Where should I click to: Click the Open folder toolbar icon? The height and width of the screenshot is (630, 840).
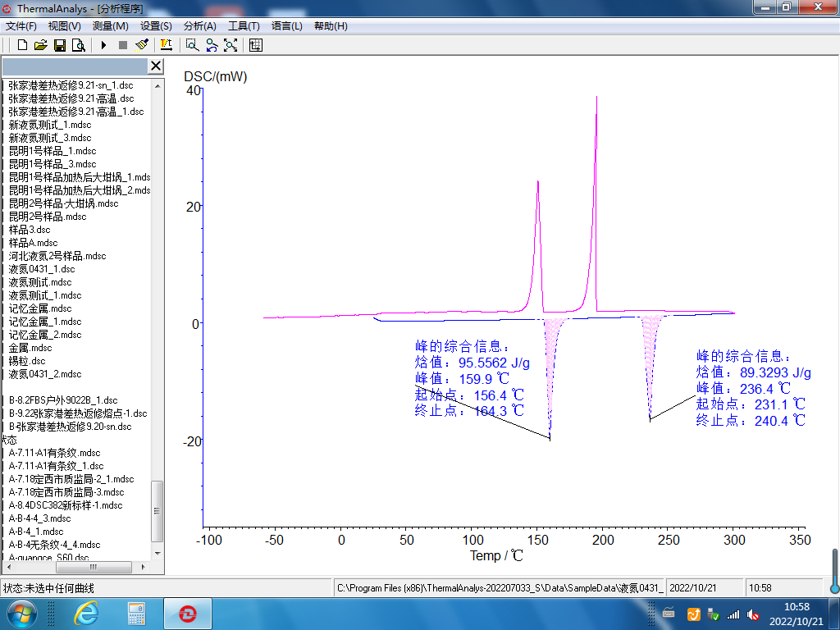[40, 45]
